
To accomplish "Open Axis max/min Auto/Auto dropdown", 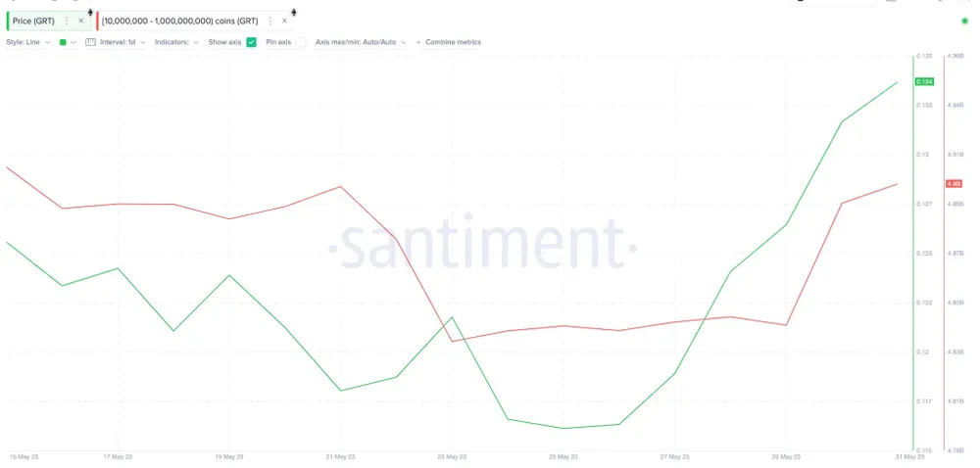I will click(360, 42).
